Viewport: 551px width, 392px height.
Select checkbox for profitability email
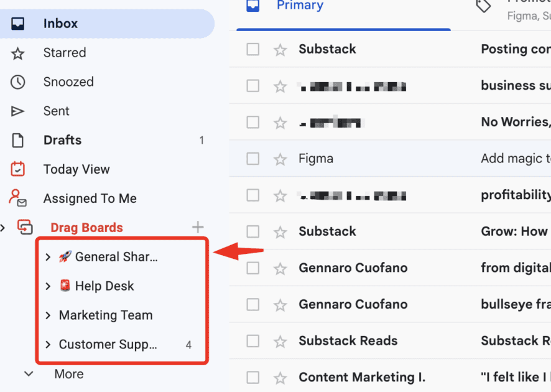tap(253, 195)
